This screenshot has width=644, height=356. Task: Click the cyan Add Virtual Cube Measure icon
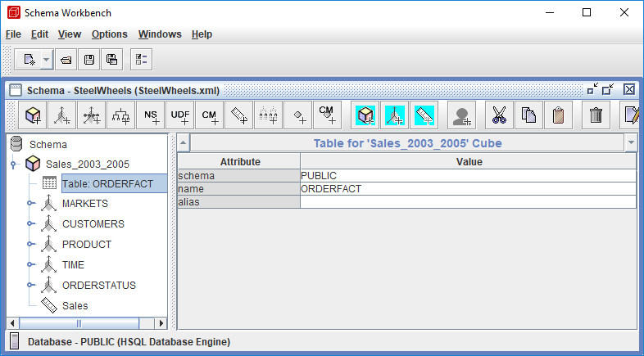coord(424,115)
